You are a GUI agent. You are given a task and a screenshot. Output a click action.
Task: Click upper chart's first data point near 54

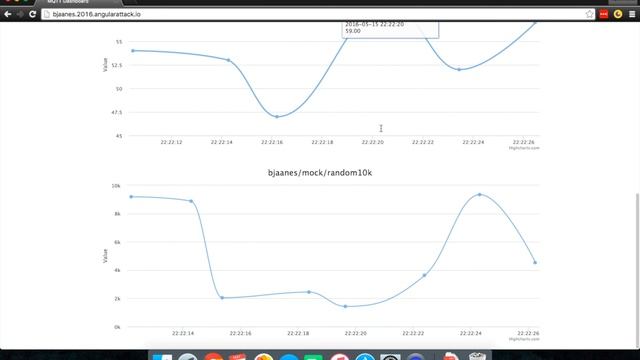(x=133, y=51)
